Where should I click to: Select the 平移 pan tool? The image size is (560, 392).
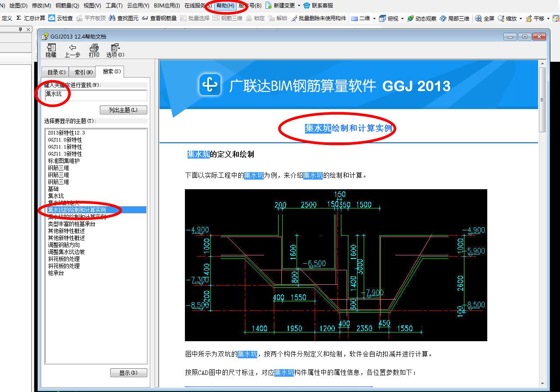(x=535, y=18)
